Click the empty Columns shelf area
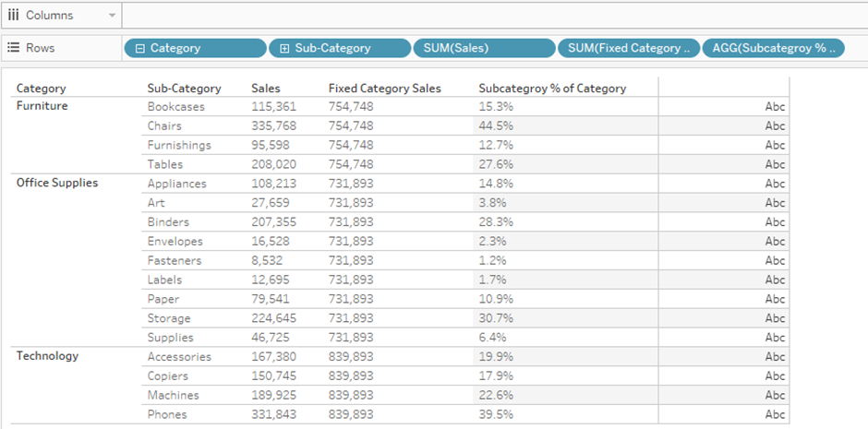This screenshot has width=868, height=429. (x=489, y=16)
